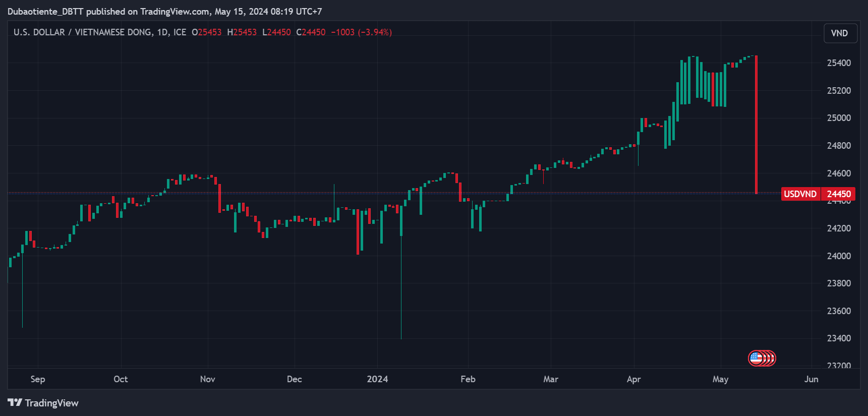Open the US flag economic event marker
Viewport: 868px width, 416px height.
click(756, 358)
